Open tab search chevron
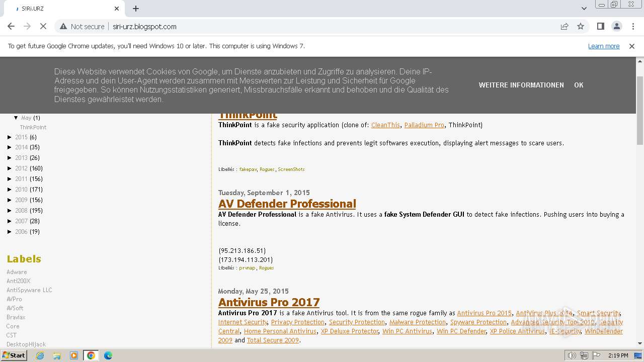This screenshot has height=362, width=644. click(584, 9)
